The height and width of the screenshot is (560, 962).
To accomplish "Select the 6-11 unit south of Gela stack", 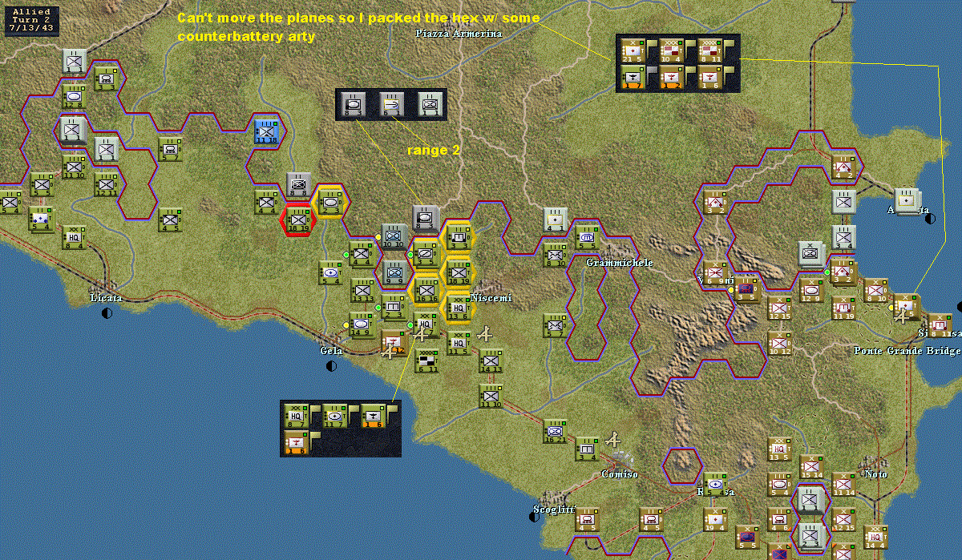I will (x=426, y=360).
